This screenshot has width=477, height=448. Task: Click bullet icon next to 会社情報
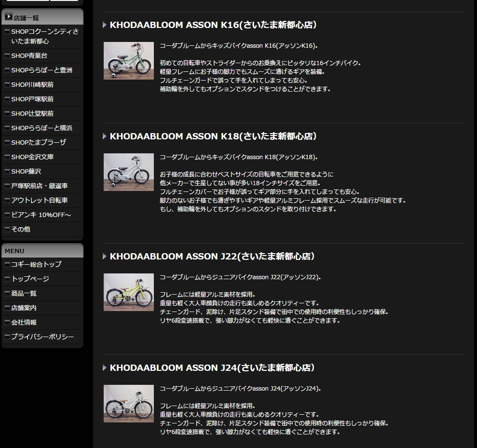(7, 323)
